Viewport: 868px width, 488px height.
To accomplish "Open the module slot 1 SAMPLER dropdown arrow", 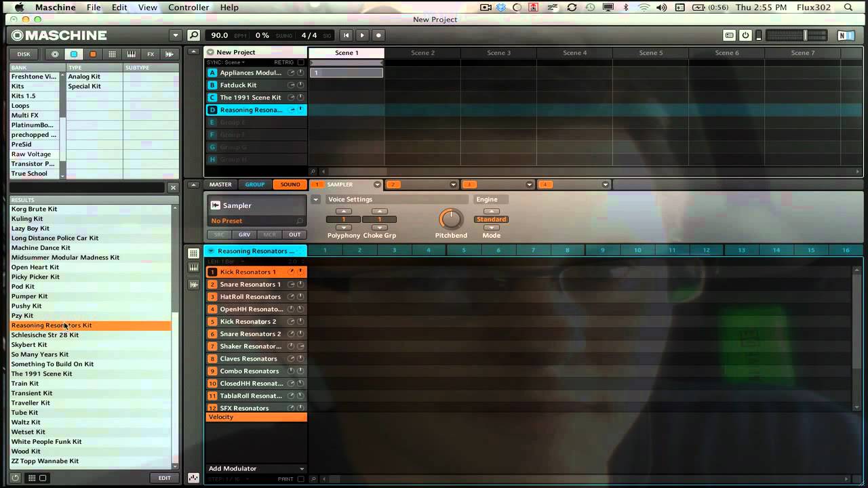I will pos(377,184).
